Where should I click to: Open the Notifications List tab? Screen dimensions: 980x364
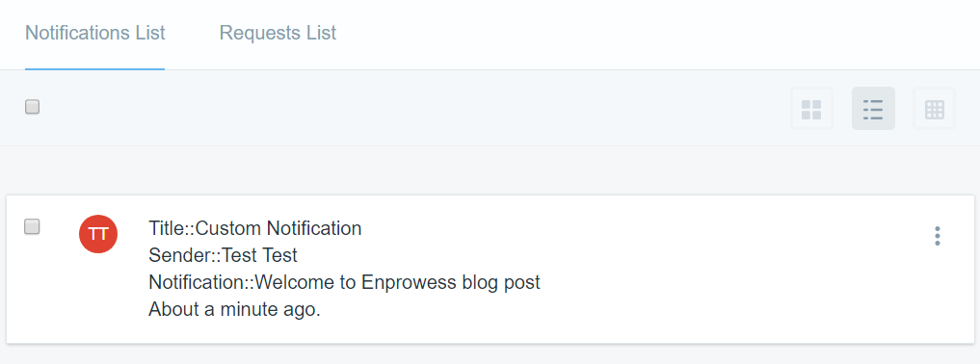click(x=95, y=33)
